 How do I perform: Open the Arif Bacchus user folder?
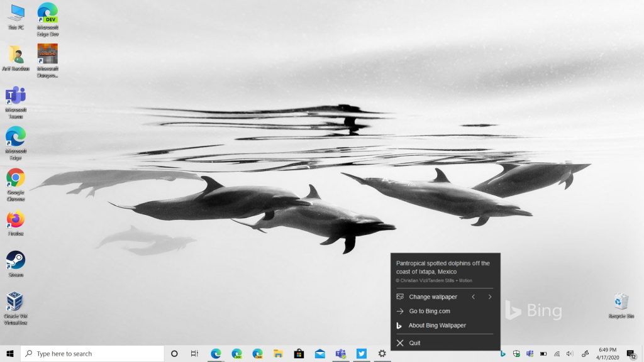pos(16,58)
